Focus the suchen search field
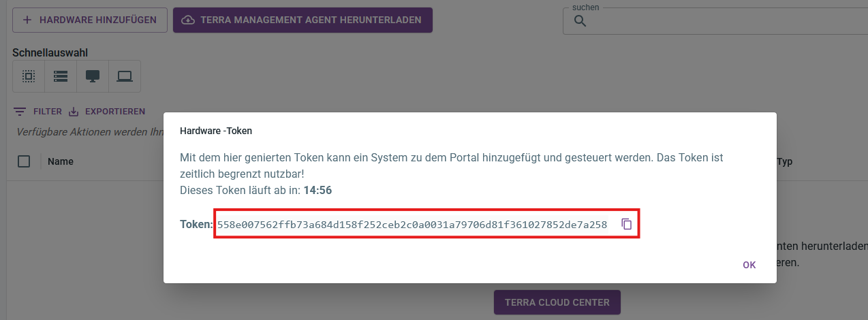Screen dimensions: 868x320 715,21
